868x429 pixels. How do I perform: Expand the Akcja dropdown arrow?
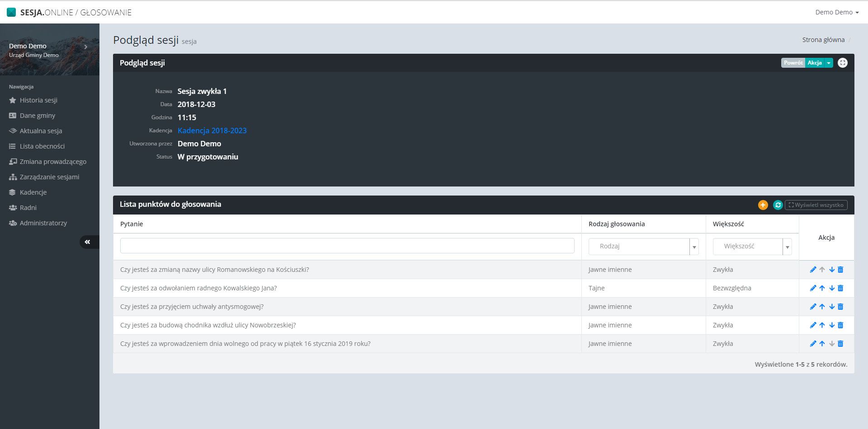[829, 63]
